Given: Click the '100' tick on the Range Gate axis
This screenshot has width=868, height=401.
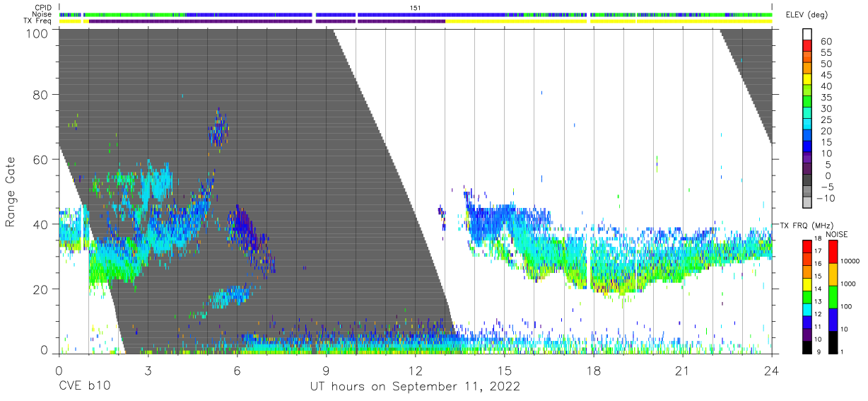Looking at the screenshot, I should click(37, 33).
